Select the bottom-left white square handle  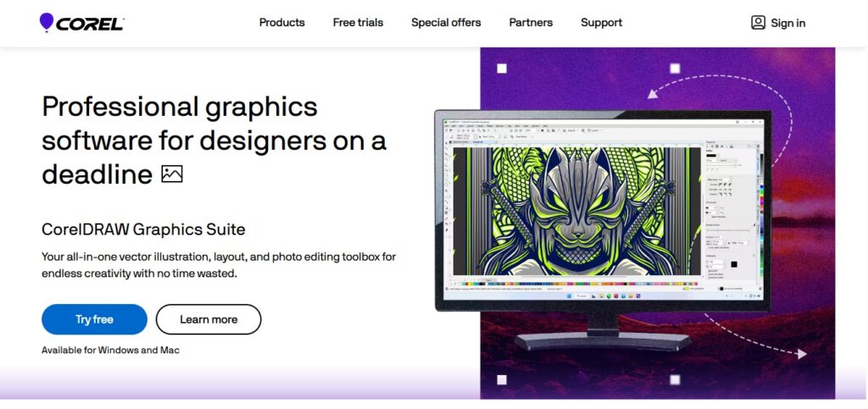[x=502, y=379]
